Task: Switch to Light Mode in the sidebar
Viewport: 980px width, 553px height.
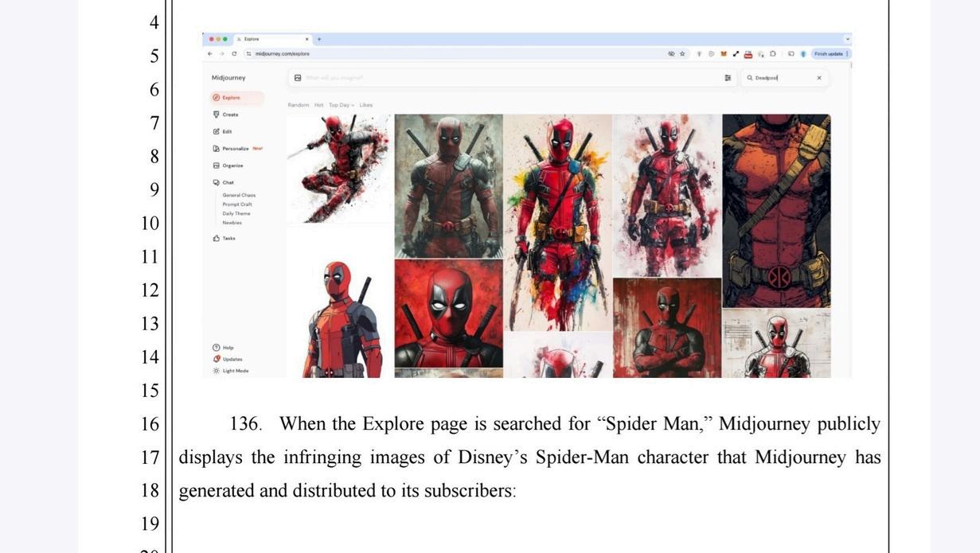Action: tap(231, 371)
